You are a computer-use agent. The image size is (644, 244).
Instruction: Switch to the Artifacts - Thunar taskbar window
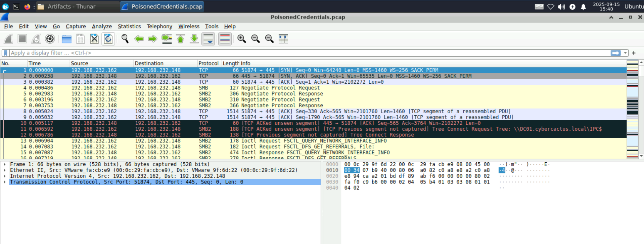(71, 6)
